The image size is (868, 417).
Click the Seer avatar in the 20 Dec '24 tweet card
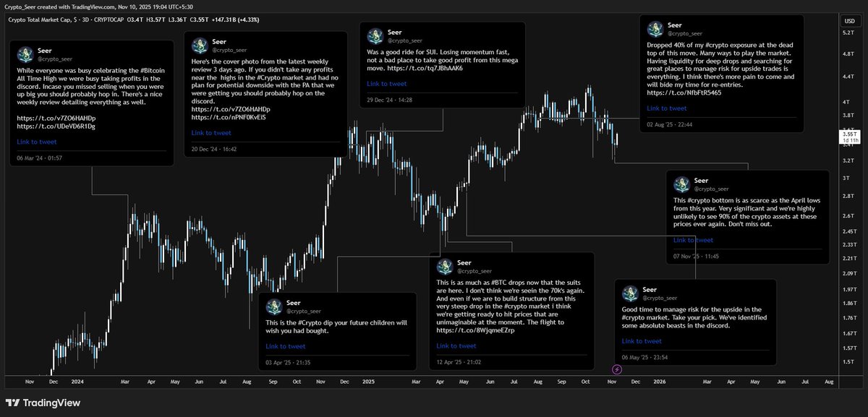199,46
